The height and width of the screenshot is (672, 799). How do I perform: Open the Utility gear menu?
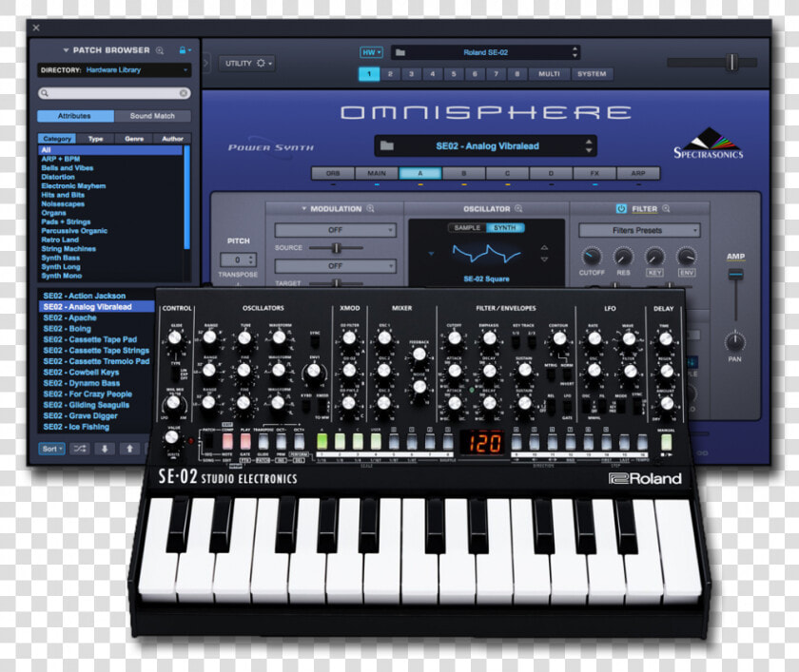[248, 63]
